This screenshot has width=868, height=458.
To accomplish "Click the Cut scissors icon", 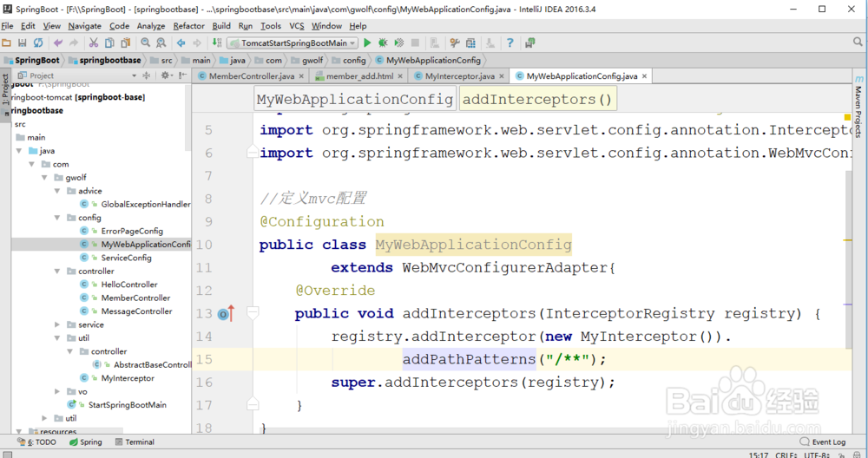I will click(x=94, y=43).
